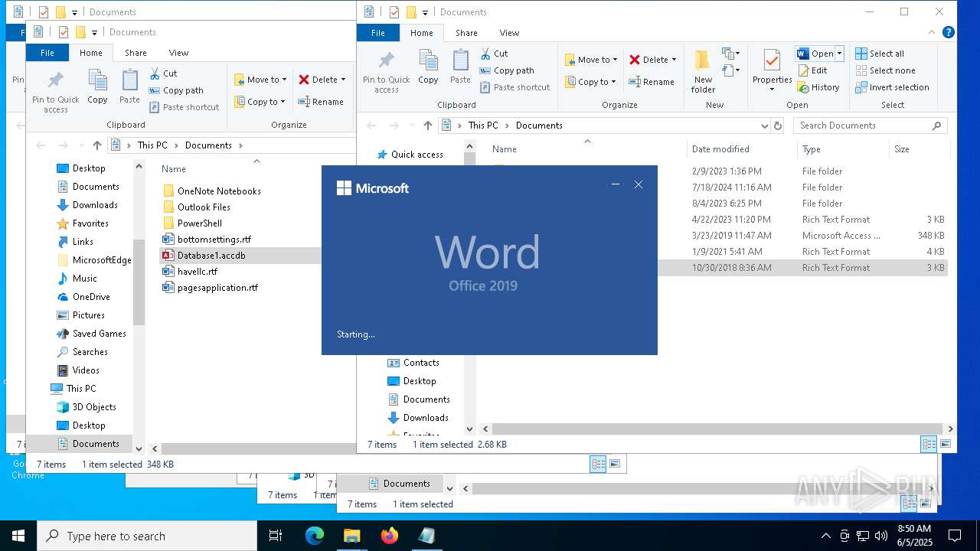980x551 pixels.
Task: Open Home tab in second Documents window
Action: 90,53
